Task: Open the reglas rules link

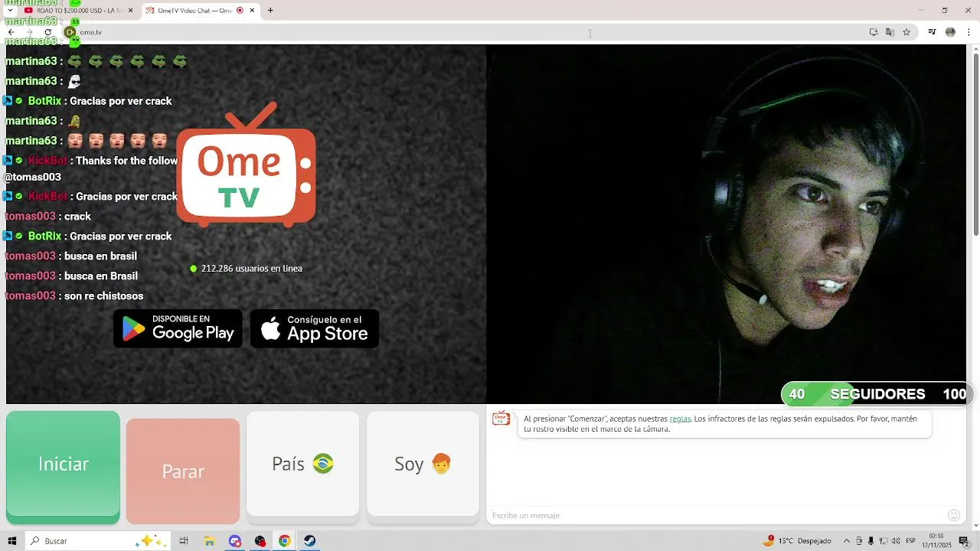Action: [x=680, y=419]
